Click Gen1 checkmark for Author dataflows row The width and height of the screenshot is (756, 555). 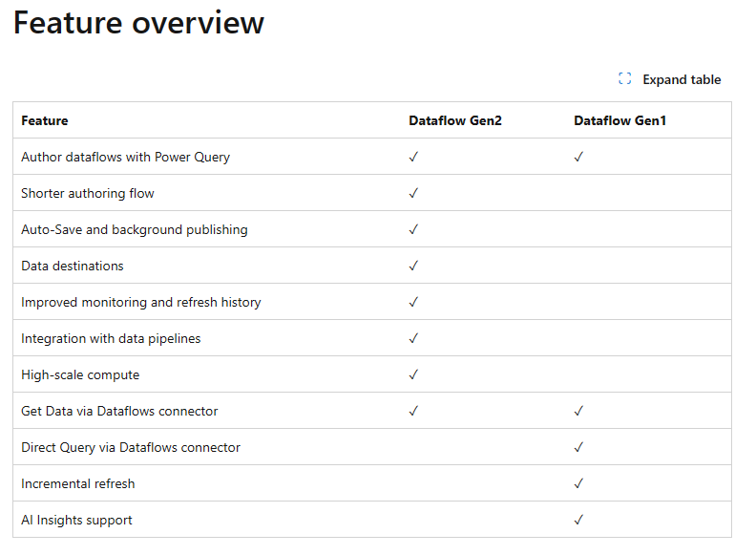(x=578, y=157)
